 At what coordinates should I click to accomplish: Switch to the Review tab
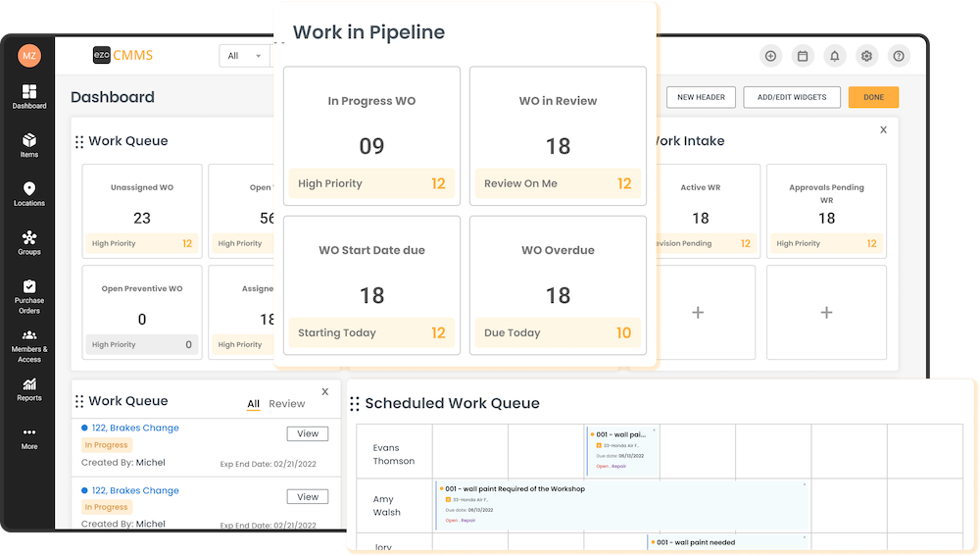click(x=287, y=404)
